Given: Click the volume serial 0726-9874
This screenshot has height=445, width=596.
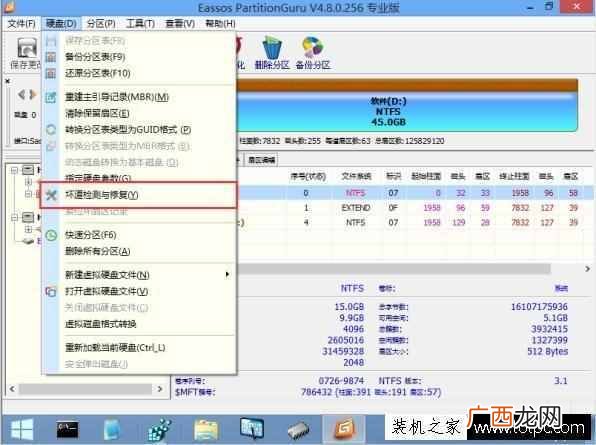Looking at the screenshot, I should point(341,381).
